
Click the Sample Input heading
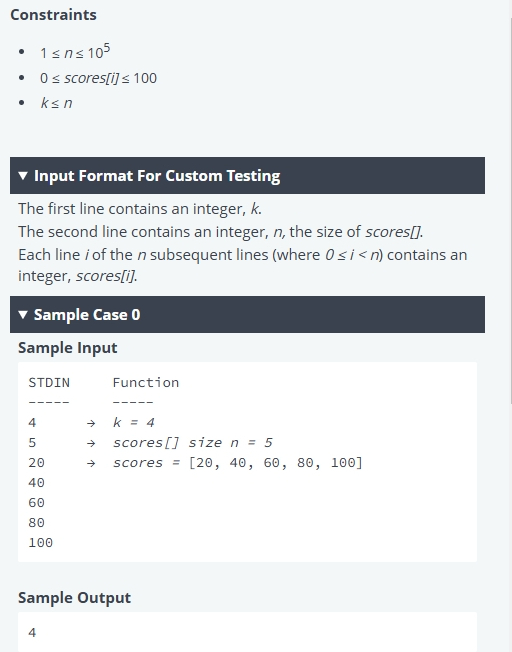[x=67, y=348]
